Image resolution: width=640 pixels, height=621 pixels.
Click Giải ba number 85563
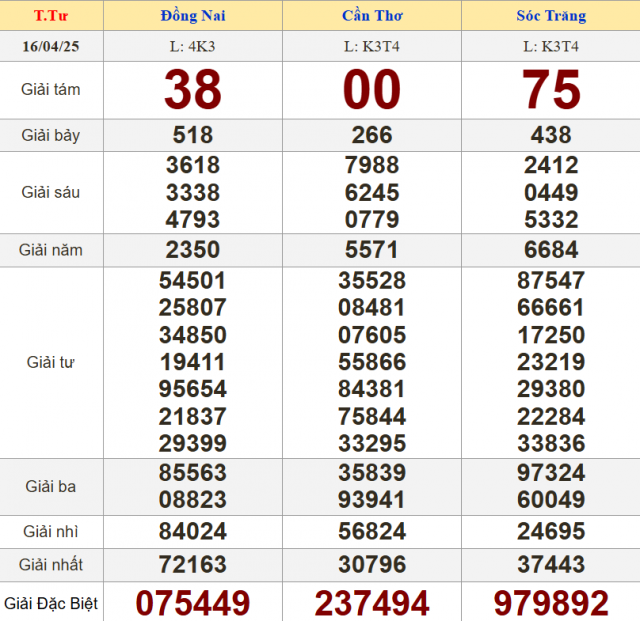[193, 473]
